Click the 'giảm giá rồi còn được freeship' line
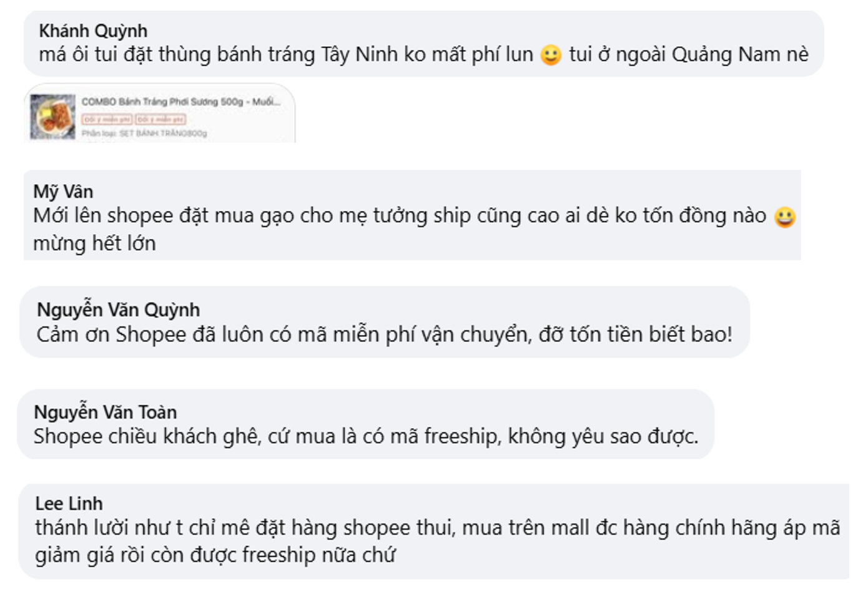This screenshot has height=599, width=868. pos(215,555)
